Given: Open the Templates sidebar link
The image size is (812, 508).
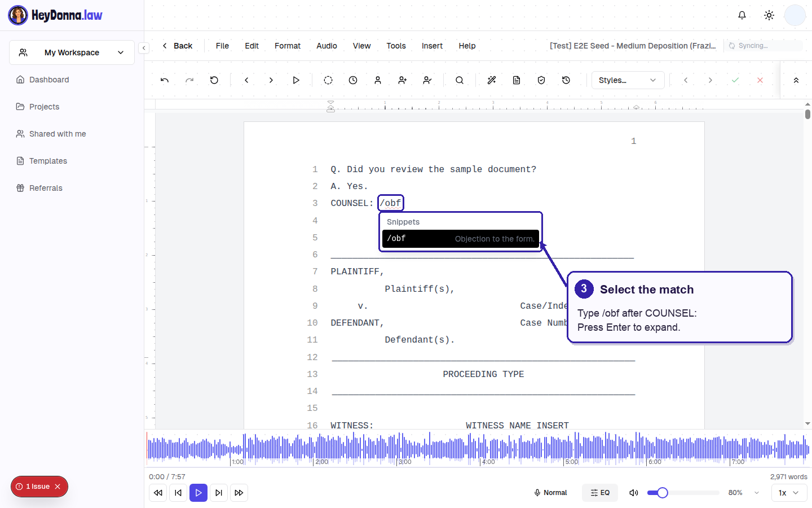Looking at the screenshot, I should pos(48,161).
